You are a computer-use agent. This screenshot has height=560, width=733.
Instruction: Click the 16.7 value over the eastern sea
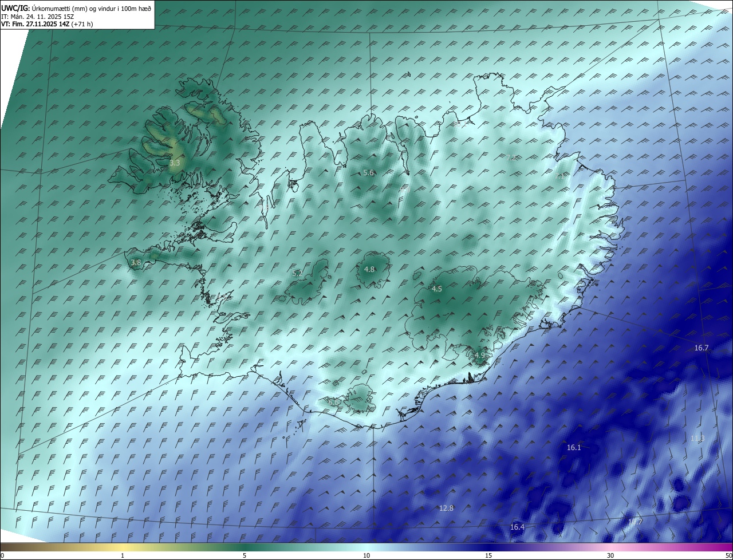point(702,348)
